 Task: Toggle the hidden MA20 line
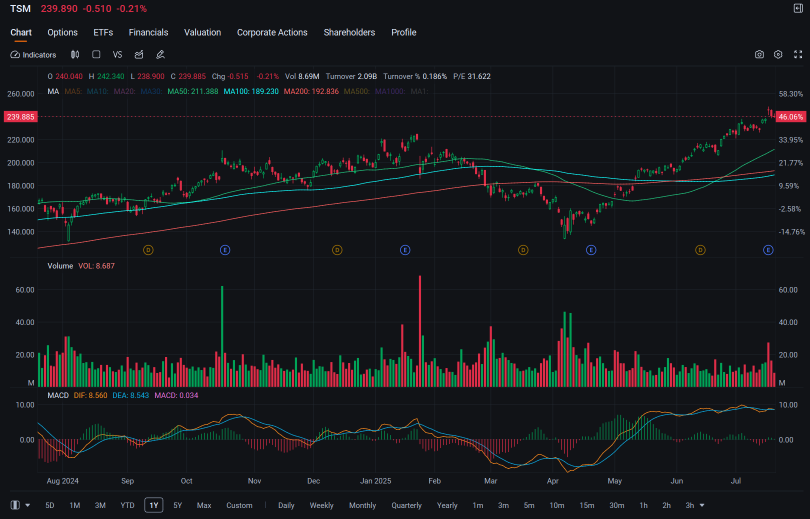124,91
